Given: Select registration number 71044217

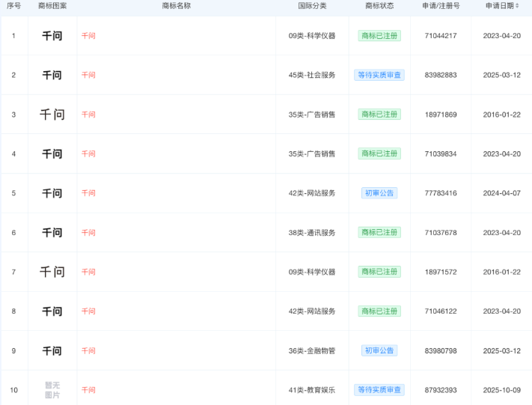Looking at the screenshot, I should [440, 36].
